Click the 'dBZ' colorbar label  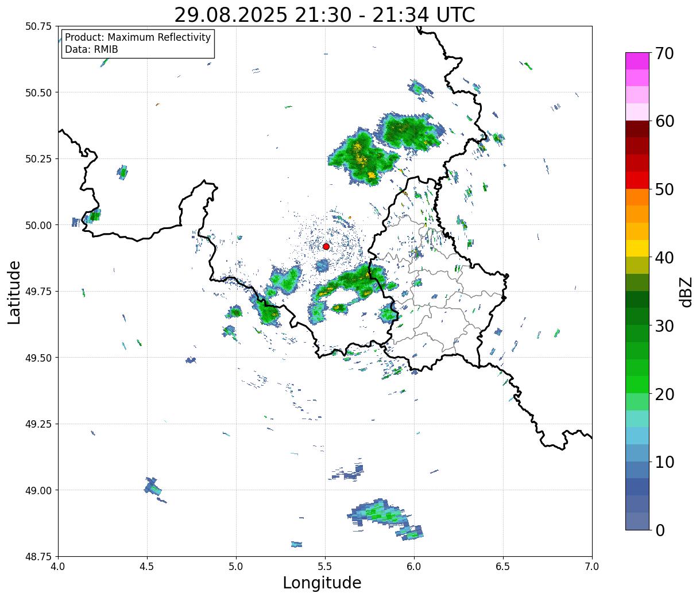(686, 292)
